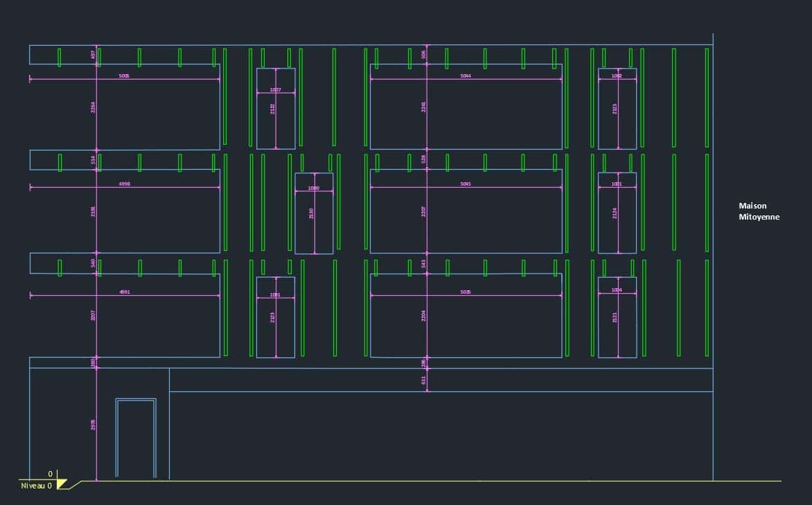812x505 pixels.
Task: Select the 4991 dimension text
Action: click(124, 292)
